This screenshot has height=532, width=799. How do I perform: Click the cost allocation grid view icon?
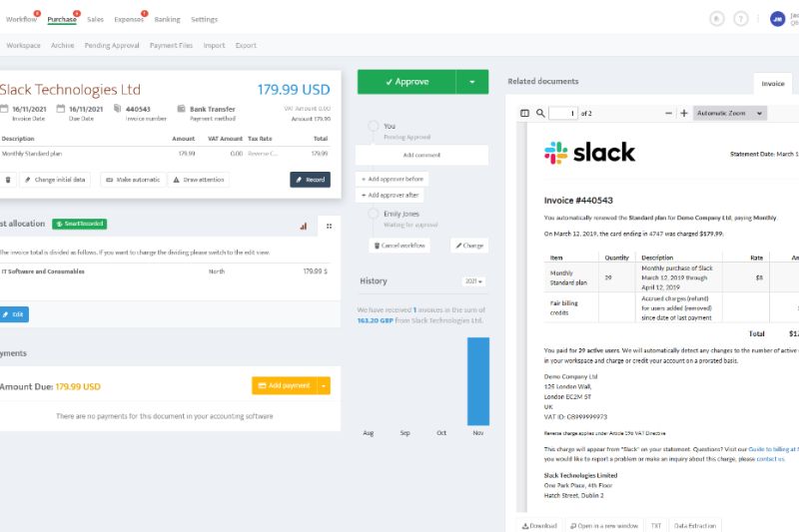pyautogui.click(x=330, y=226)
